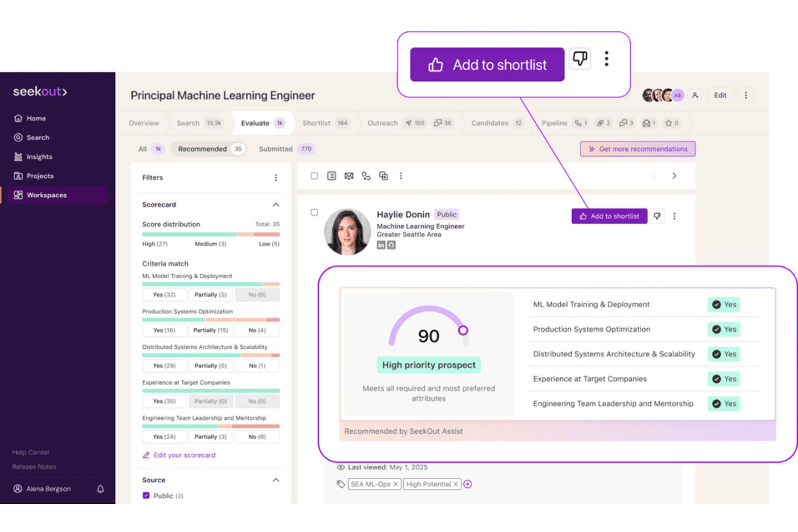The height and width of the screenshot is (532, 798).
Task: Go to Insights in the sidebar
Action: [33, 157]
